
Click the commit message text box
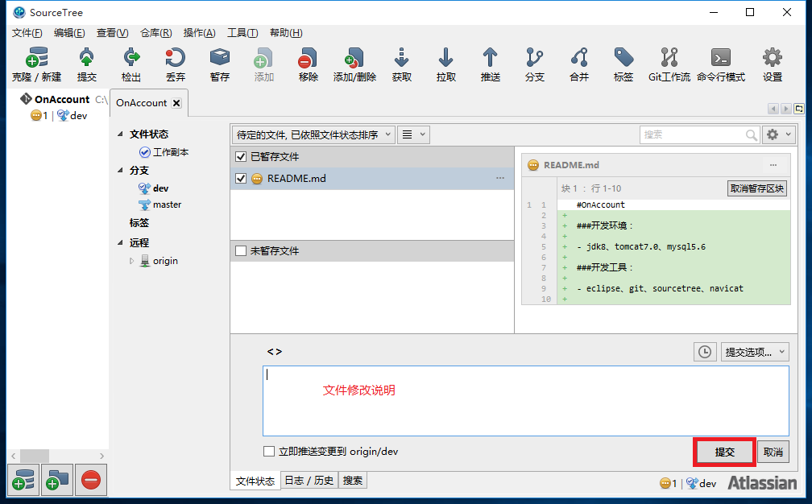(x=525, y=401)
